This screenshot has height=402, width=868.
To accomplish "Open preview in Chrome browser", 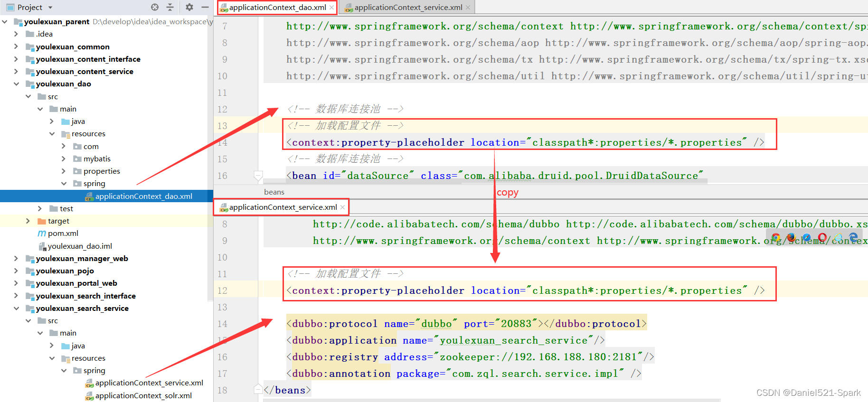I will point(776,237).
